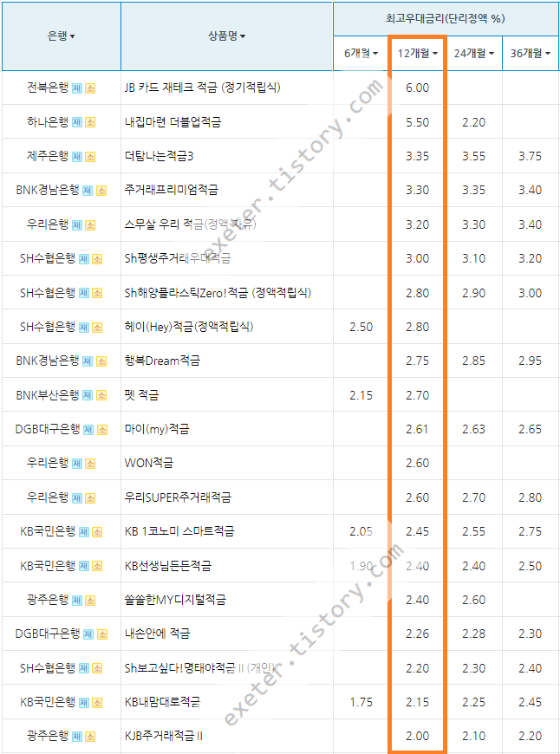
Task: Open the 내집마련 더블업적금 product
Action: coord(173,122)
